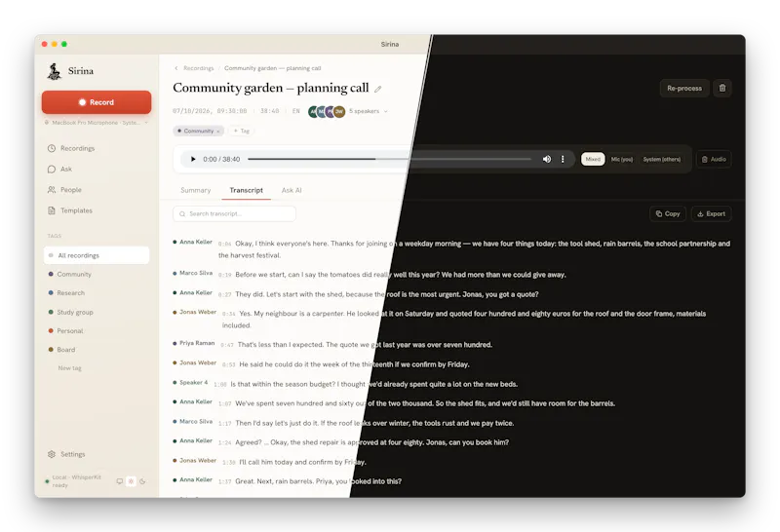780x532 pixels.
Task: Click the Sirina siren logo
Action: pos(54,71)
